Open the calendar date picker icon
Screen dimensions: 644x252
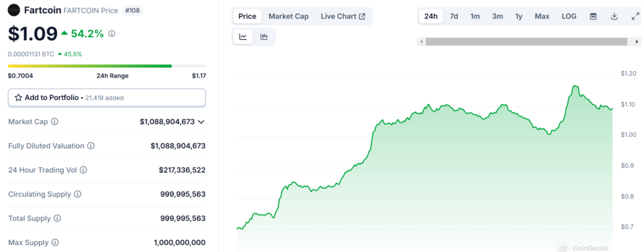click(593, 16)
